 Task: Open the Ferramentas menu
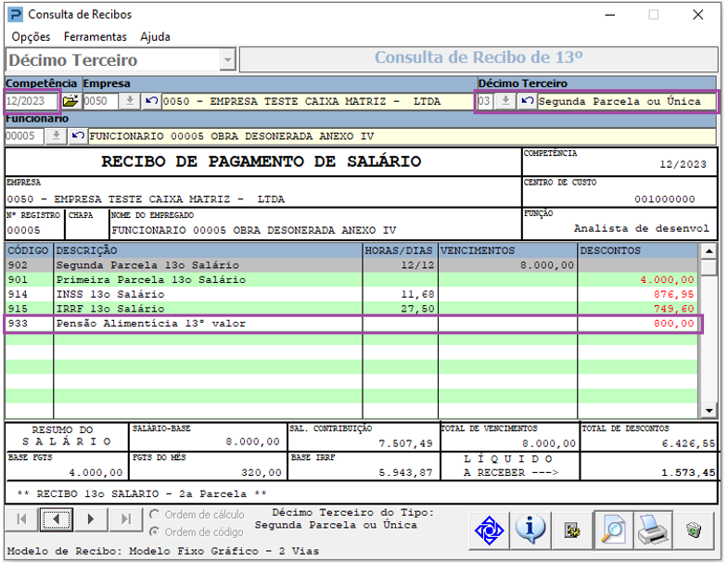(x=96, y=37)
